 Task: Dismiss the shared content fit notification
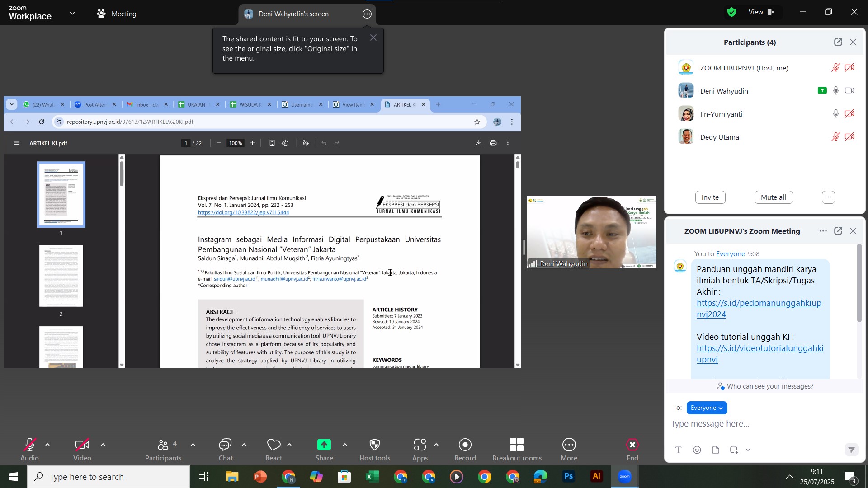[373, 38]
